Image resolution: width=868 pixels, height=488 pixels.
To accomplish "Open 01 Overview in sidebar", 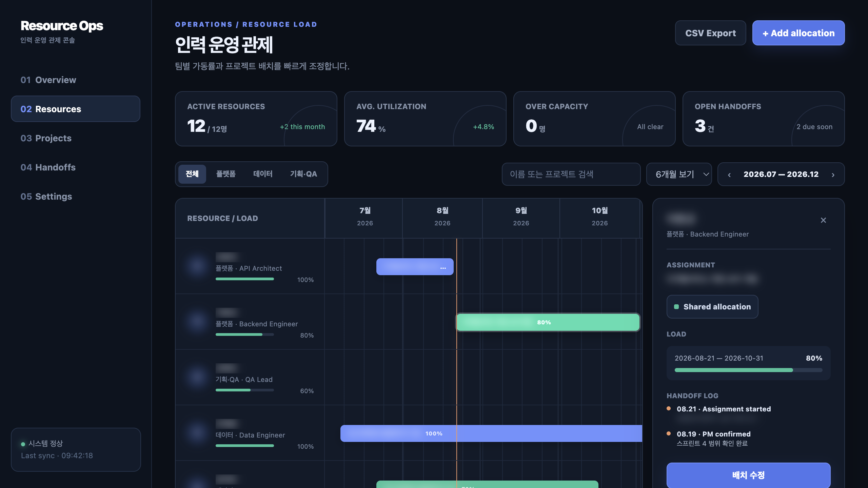I will pos(76,80).
